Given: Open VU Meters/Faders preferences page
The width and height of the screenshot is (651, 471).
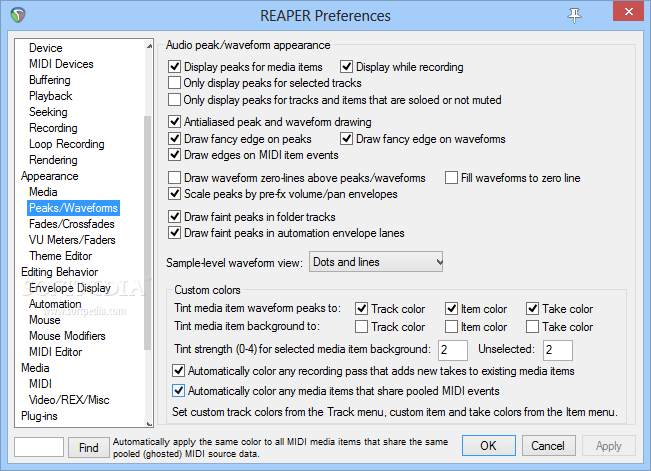Looking at the screenshot, I should pos(72,240).
